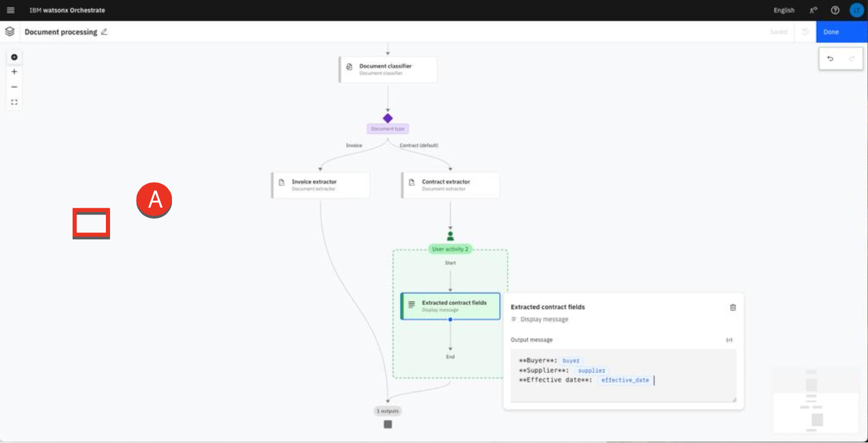This screenshot has width=868, height=443.
Task: Fit the flow to screen
Action: [14, 102]
